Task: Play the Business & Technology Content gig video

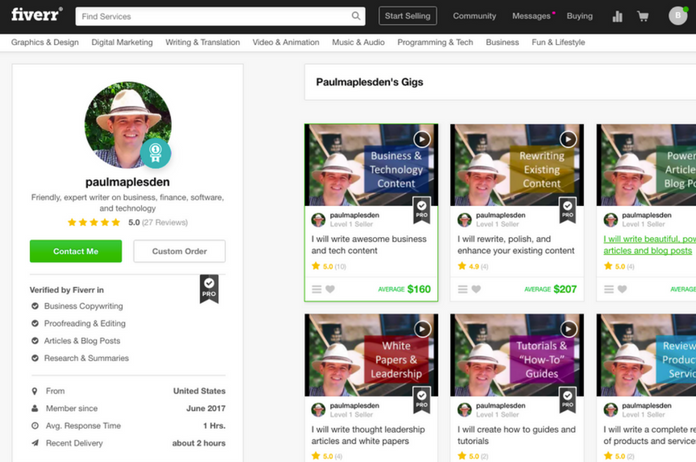Action: 421,139
